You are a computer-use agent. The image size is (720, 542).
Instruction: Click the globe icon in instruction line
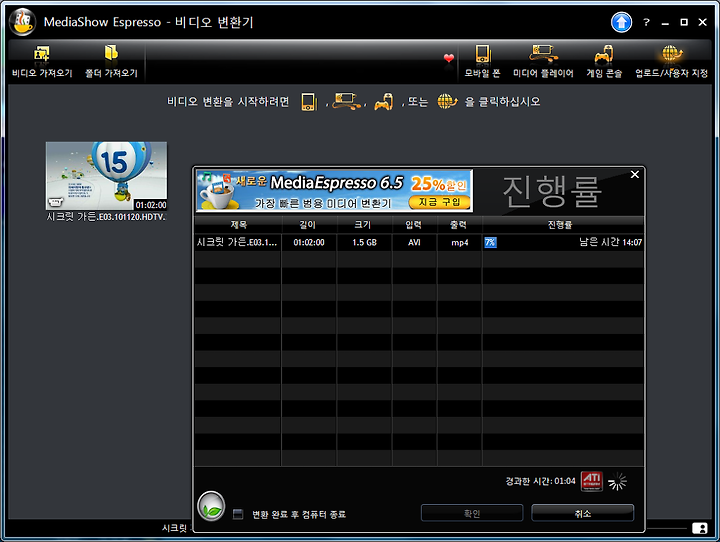[447, 101]
